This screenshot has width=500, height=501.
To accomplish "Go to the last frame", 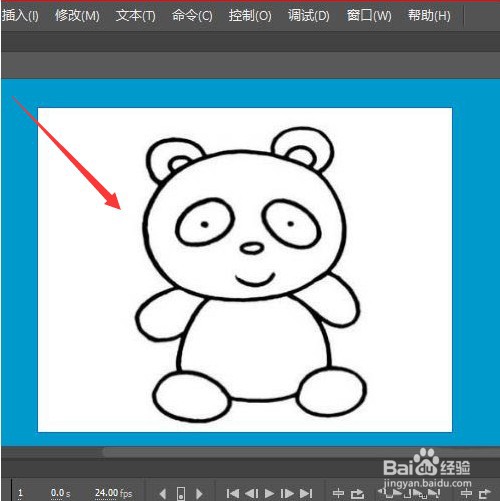I will [x=306, y=493].
